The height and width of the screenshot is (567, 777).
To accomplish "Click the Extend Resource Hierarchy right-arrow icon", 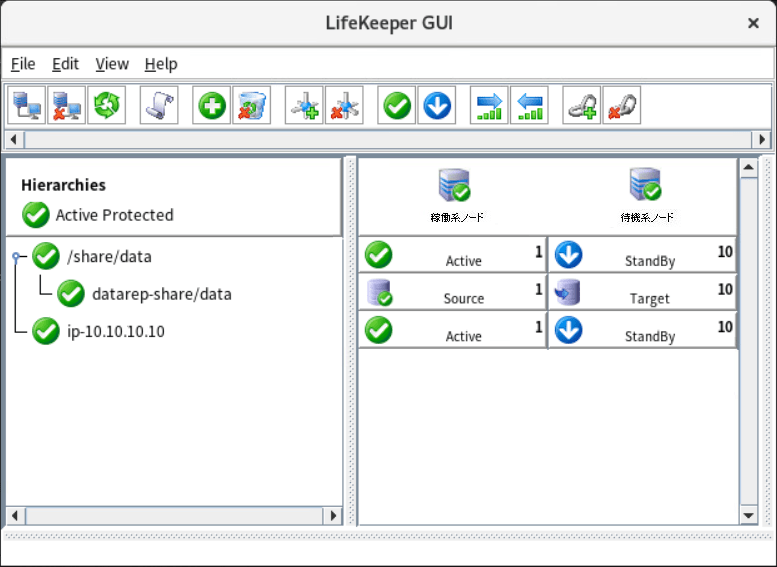I will pos(490,105).
